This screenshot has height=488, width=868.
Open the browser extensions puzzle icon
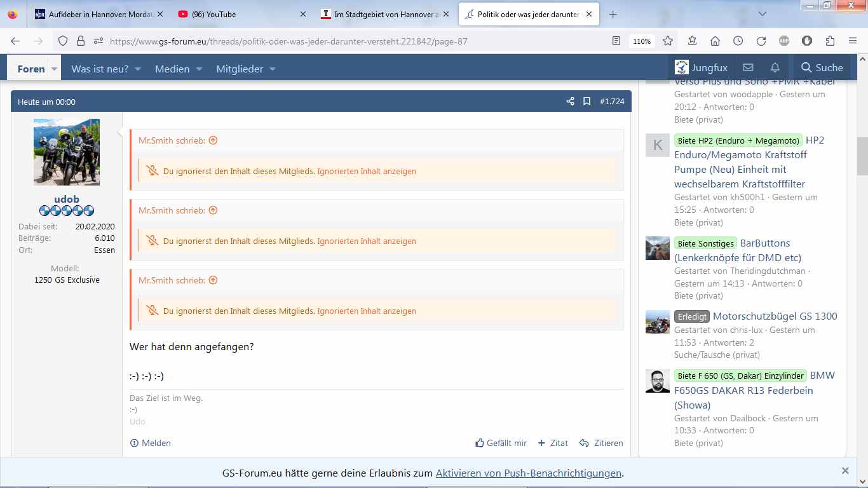[x=830, y=41]
